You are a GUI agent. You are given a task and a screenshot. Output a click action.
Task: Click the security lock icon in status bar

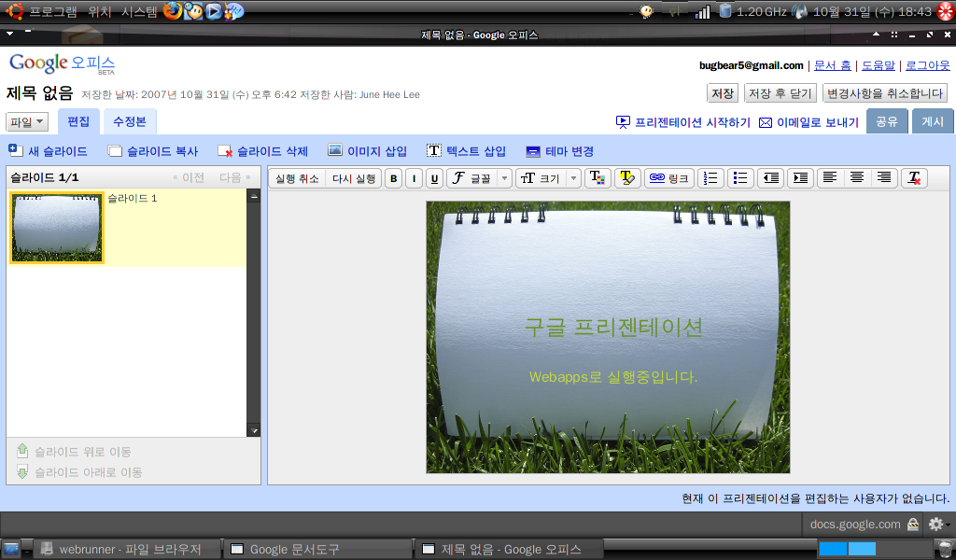[913, 524]
